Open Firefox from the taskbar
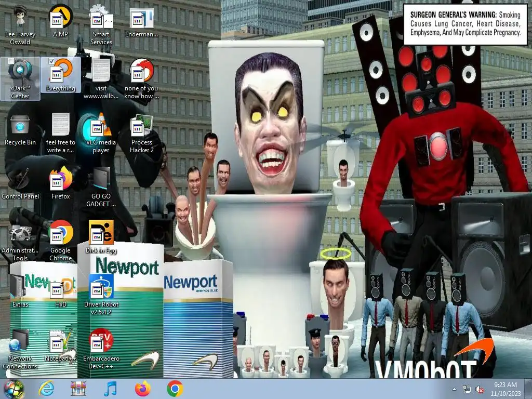Screen dimensions: 532x399 [142, 389]
